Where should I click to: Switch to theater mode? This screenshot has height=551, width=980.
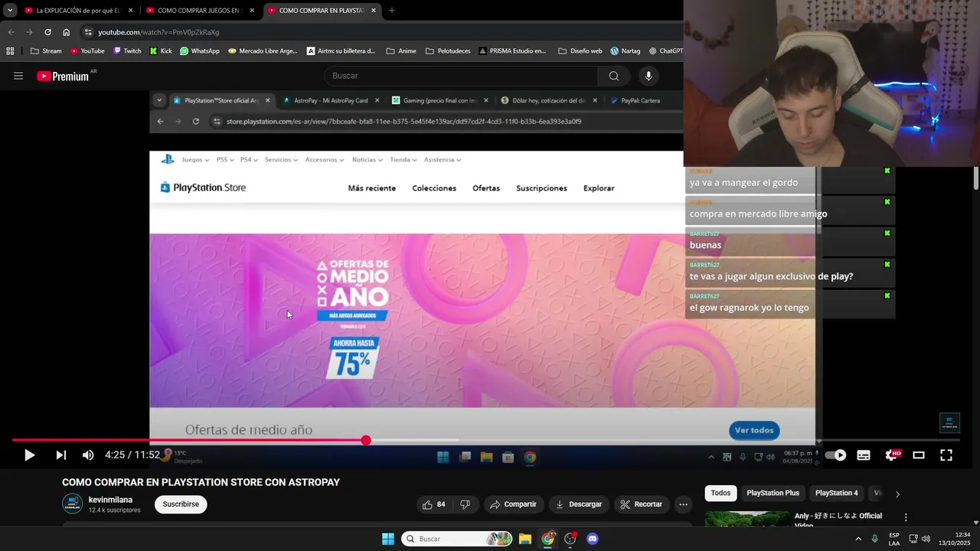point(919,455)
